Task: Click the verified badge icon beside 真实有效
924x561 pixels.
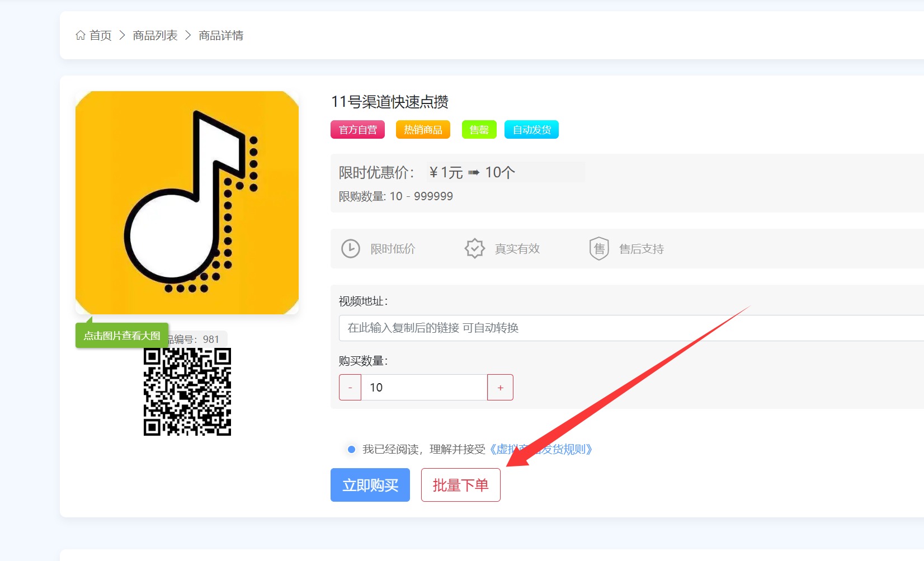Action: click(475, 248)
